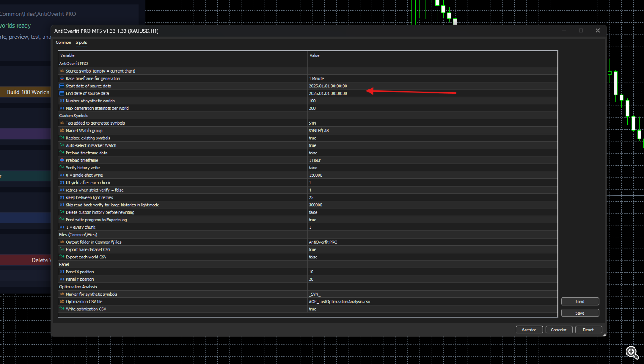644x364 pixels.
Task: Click the Load button
Action: coord(580,302)
